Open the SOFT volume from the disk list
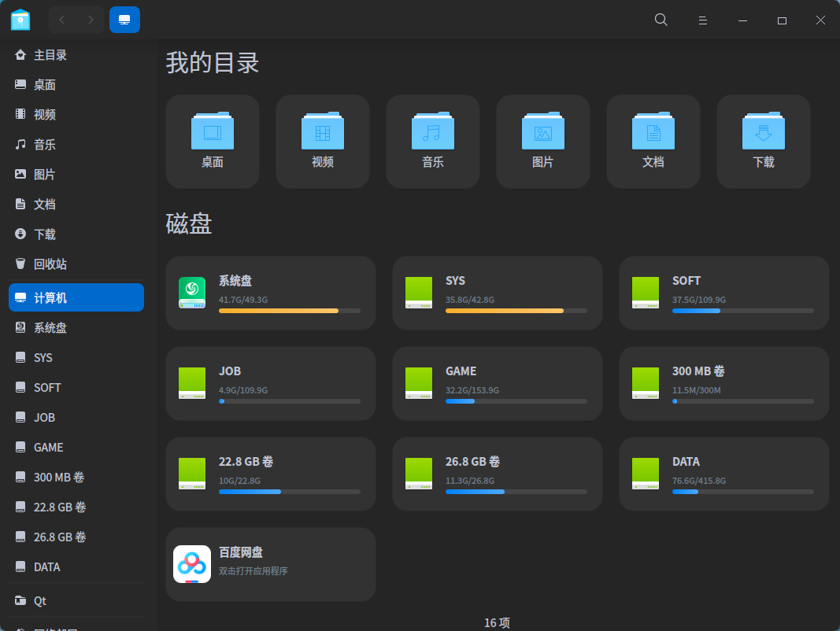The width and height of the screenshot is (840, 631). (723, 293)
